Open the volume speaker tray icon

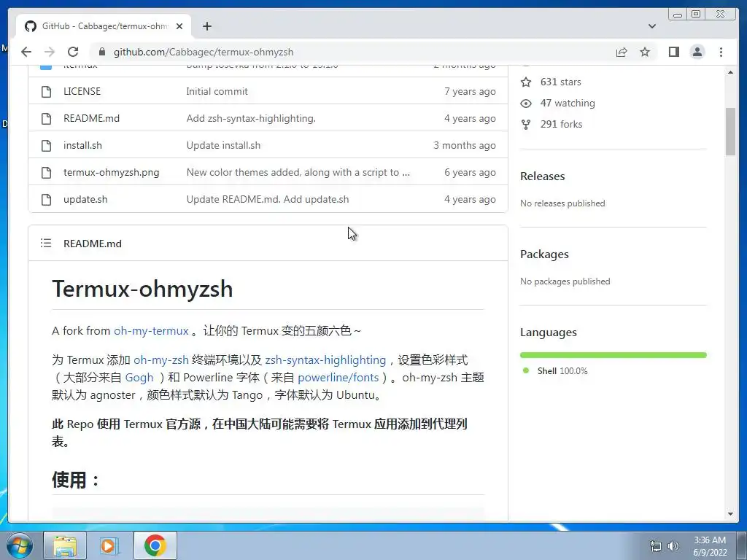click(673, 546)
